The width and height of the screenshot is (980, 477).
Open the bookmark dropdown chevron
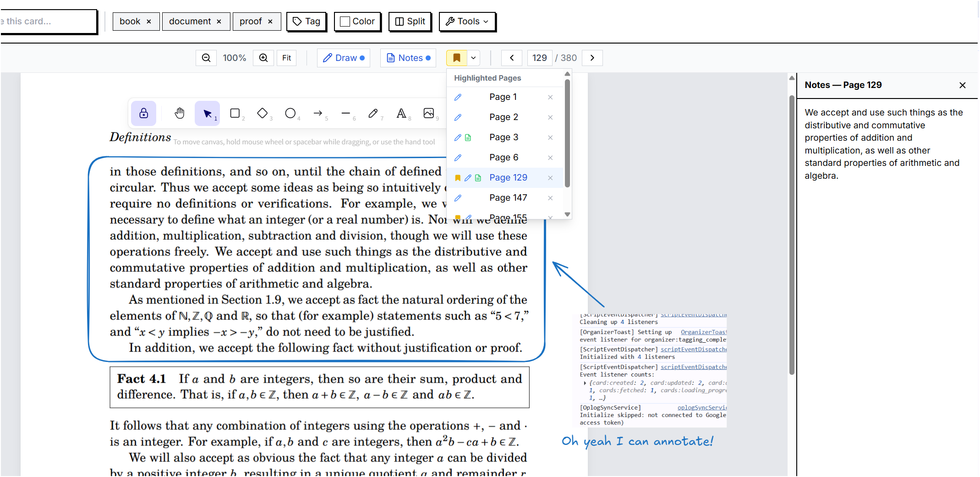click(473, 58)
